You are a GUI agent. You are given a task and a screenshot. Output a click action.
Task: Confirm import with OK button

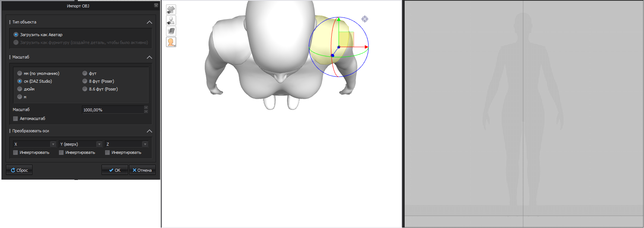(x=115, y=170)
